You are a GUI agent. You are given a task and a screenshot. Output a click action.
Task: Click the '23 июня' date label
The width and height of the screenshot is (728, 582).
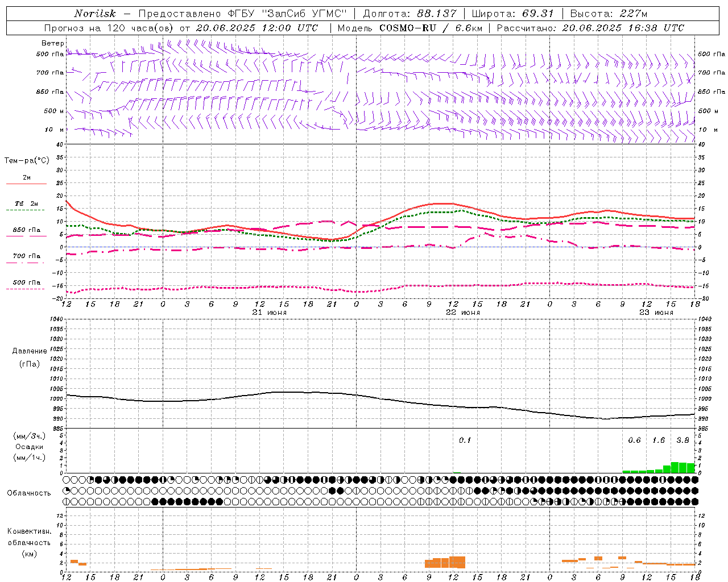(656, 313)
